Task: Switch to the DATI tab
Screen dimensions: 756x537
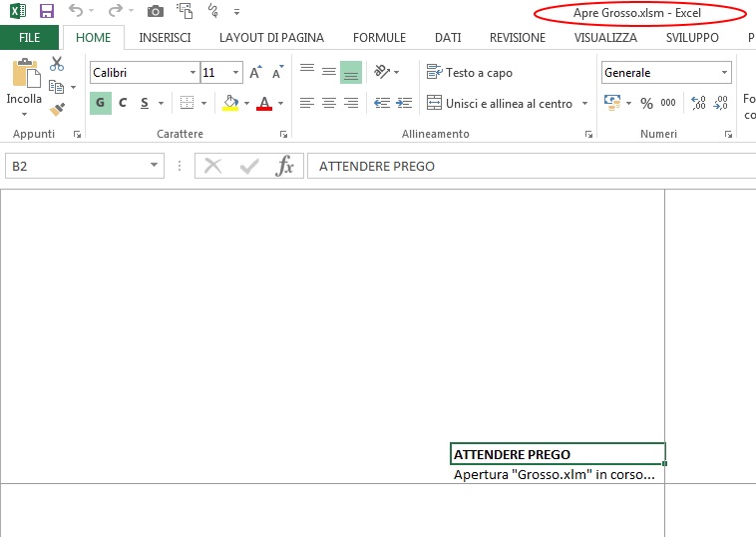Action: (448, 38)
